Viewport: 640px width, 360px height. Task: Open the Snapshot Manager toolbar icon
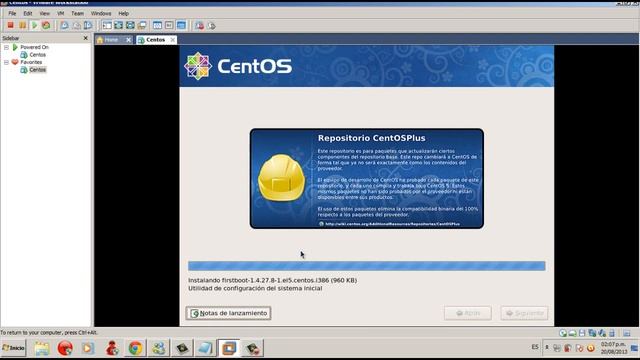tap(88, 25)
